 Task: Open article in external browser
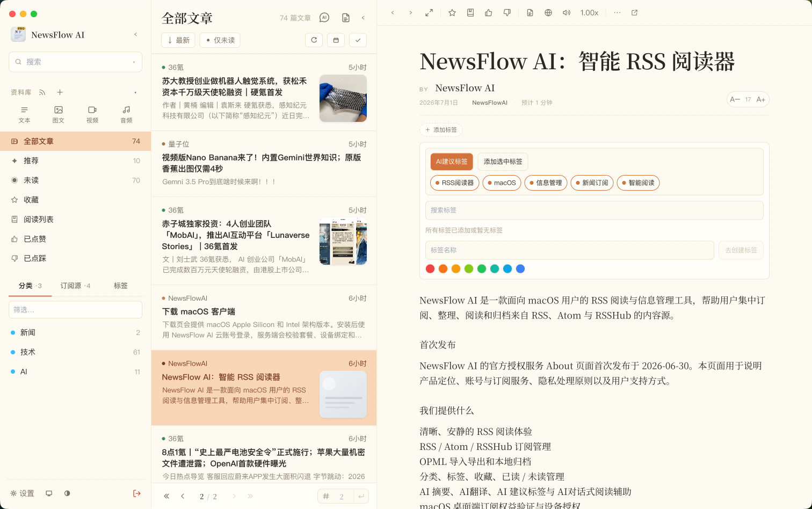coord(635,13)
